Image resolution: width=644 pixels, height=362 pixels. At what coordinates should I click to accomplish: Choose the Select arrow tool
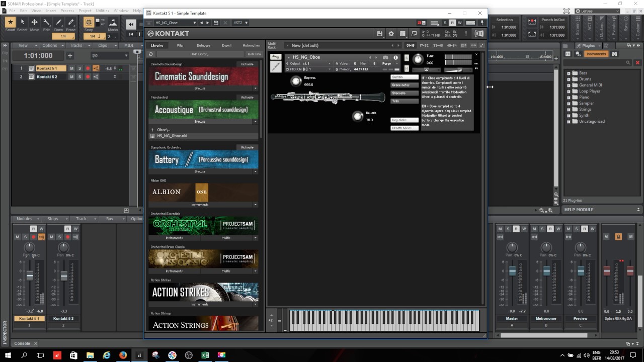click(x=22, y=22)
